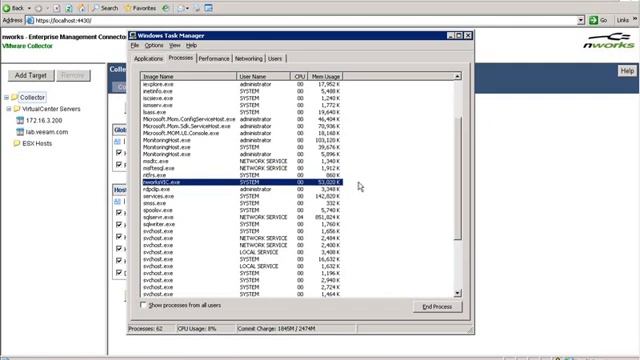The width and height of the screenshot is (640, 360).
Task: Select the sqlwriter.exe process row
Action: tap(242, 224)
